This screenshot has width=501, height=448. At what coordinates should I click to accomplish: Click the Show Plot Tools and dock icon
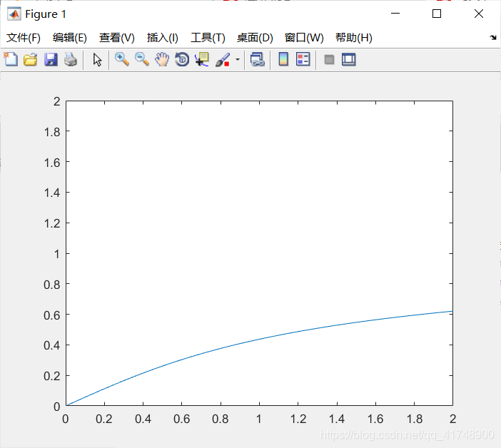(348, 60)
